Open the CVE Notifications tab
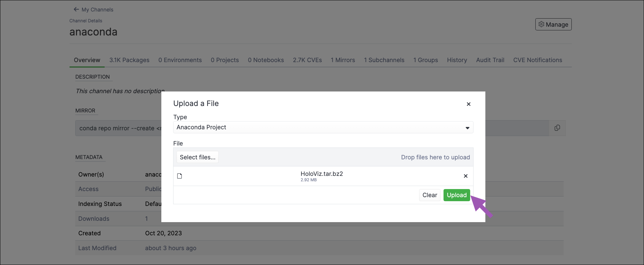Viewport: 644px width, 265px height. pos(538,60)
